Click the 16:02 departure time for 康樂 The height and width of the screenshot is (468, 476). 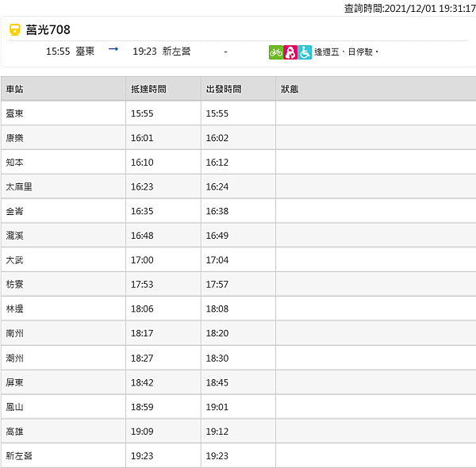(x=217, y=138)
